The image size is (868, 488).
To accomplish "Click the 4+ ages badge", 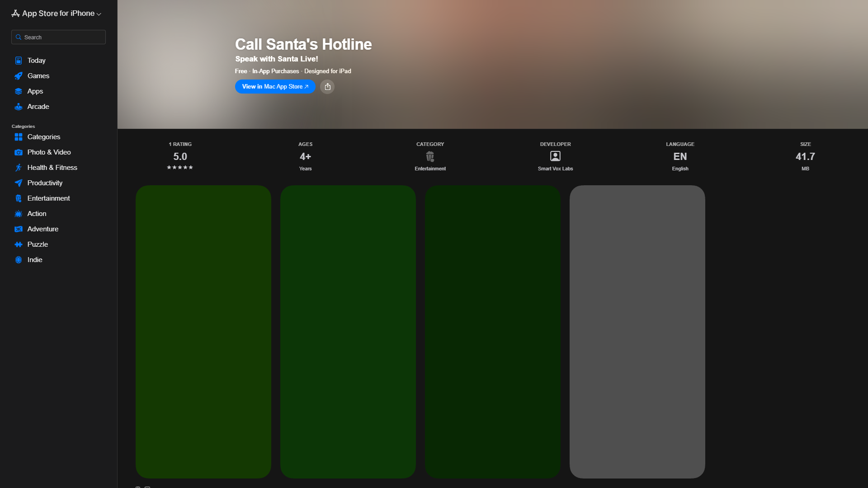I will 305,156.
